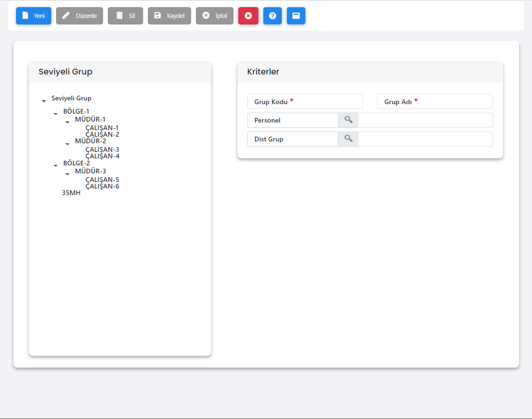The image size is (532, 419).
Task: Select BÖLGE-1 in the tree
Action: pyautogui.click(x=76, y=111)
